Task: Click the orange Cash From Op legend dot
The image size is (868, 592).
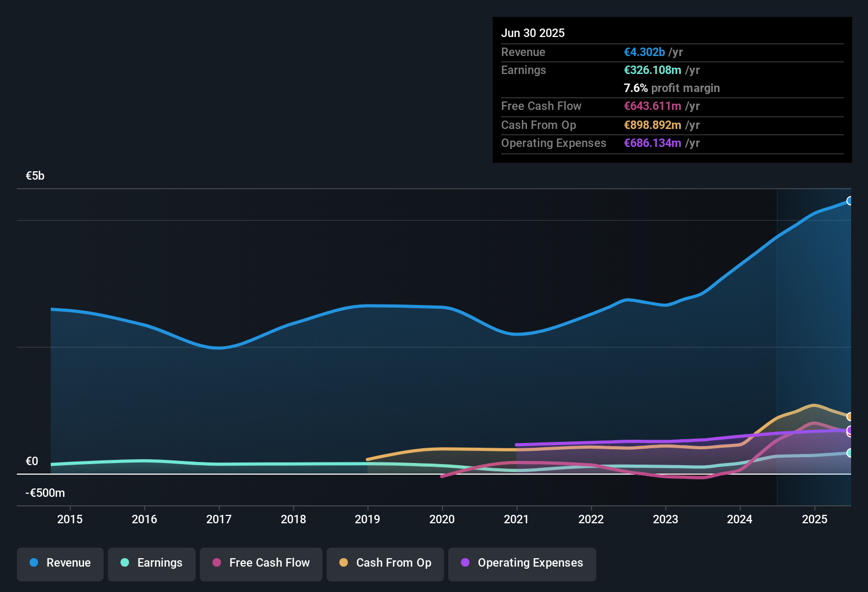Action: coord(344,563)
